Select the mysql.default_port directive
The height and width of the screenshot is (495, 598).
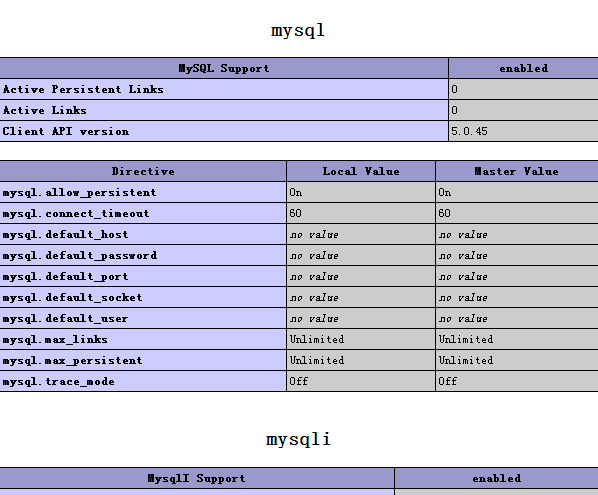point(65,276)
